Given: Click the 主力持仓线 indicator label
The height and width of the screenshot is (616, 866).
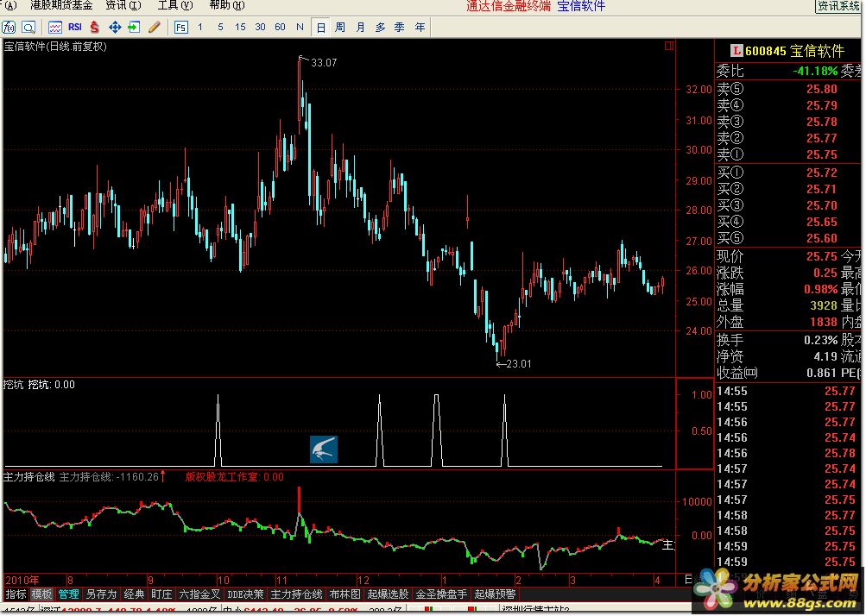Looking at the screenshot, I should [x=28, y=477].
